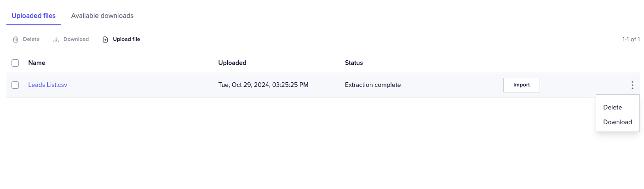644x189 pixels.
Task: Click the Name column header
Action: 37,63
